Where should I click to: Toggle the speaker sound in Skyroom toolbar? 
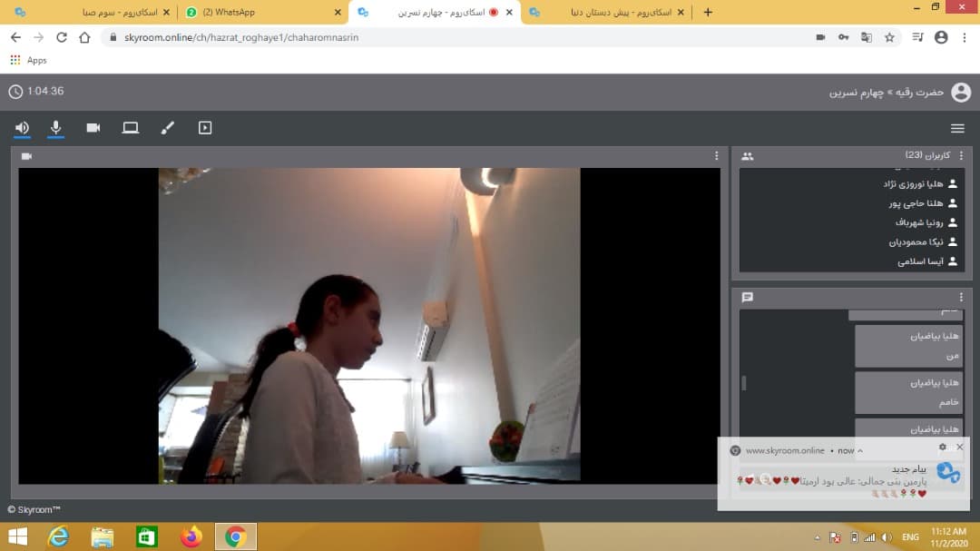coord(22,128)
